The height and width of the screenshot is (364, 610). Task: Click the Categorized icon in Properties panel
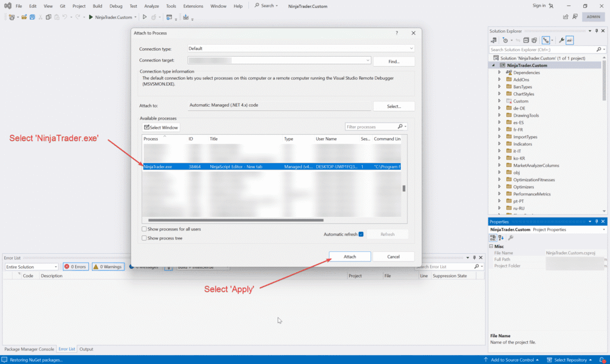pyautogui.click(x=493, y=238)
